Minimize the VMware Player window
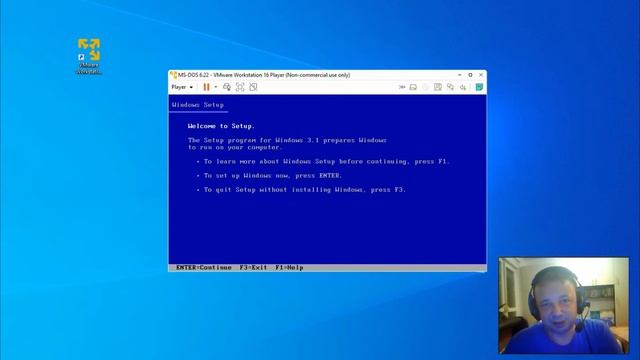The image size is (640, 360). pyautogui.click(x=460, y=75)
